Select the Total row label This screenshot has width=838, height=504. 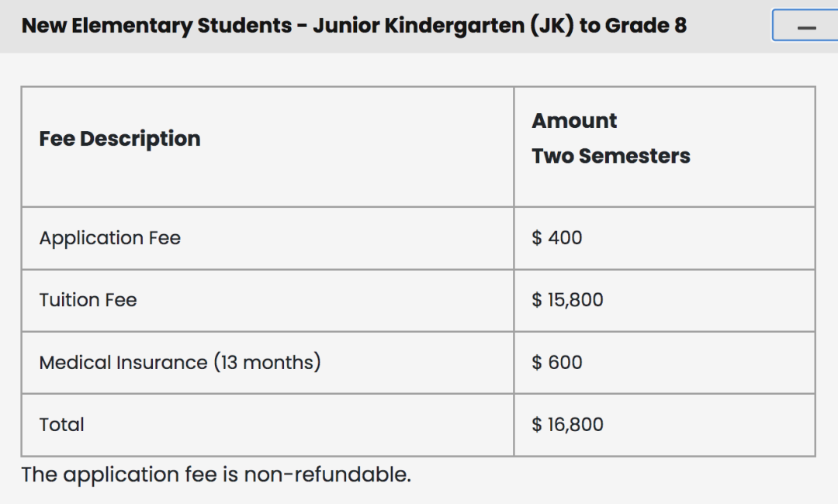61,424
